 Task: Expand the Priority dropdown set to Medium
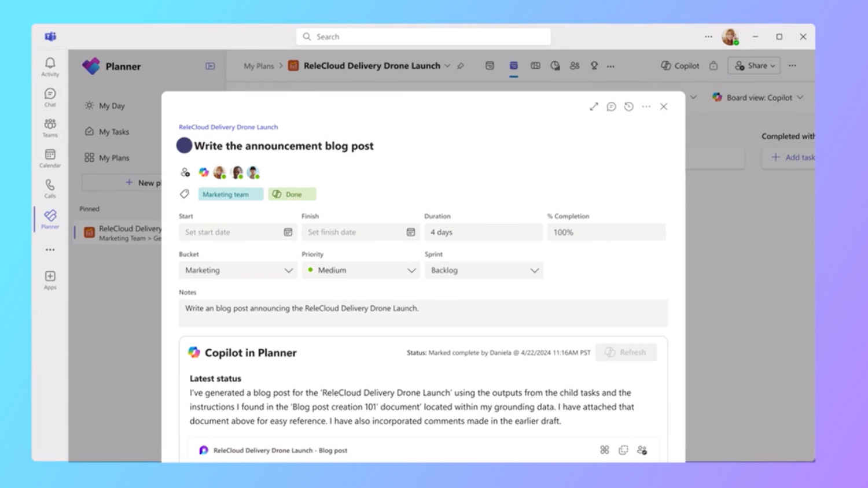361,270
